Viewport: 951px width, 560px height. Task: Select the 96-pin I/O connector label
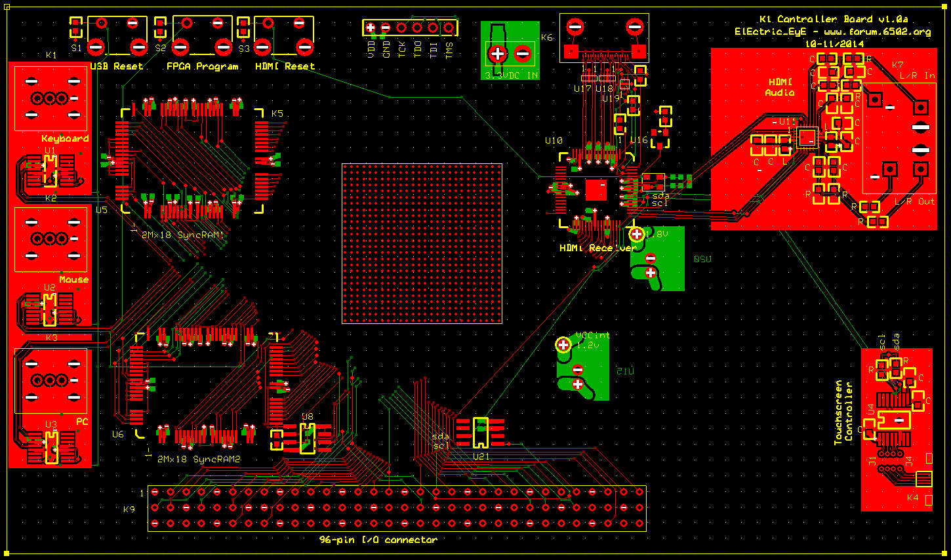click(x=378, y=540)
